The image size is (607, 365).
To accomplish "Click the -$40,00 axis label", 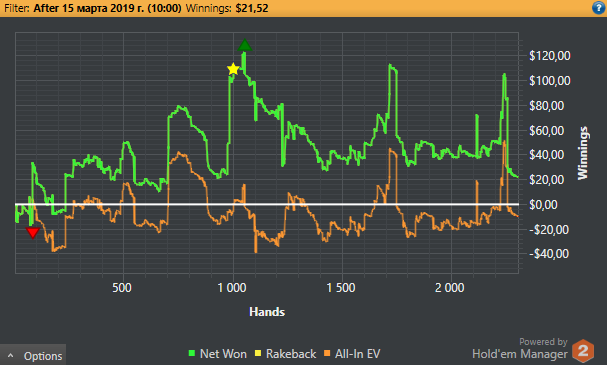I will coord(549,254).
